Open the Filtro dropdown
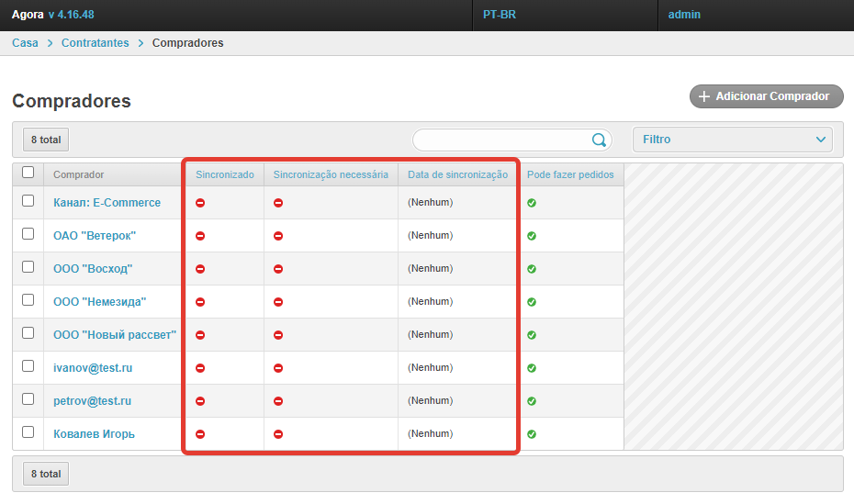 click(733, 140)
